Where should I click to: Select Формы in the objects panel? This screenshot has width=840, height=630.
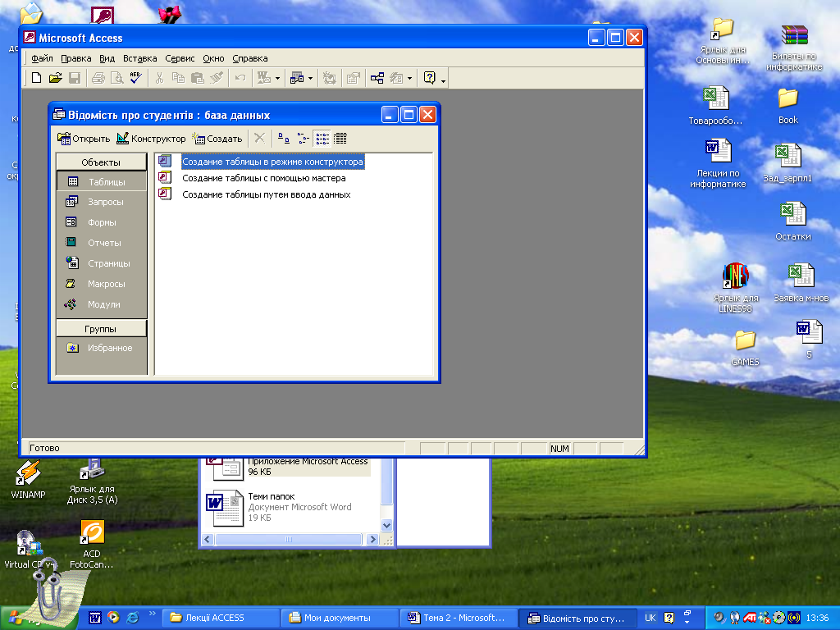[101, 222]
